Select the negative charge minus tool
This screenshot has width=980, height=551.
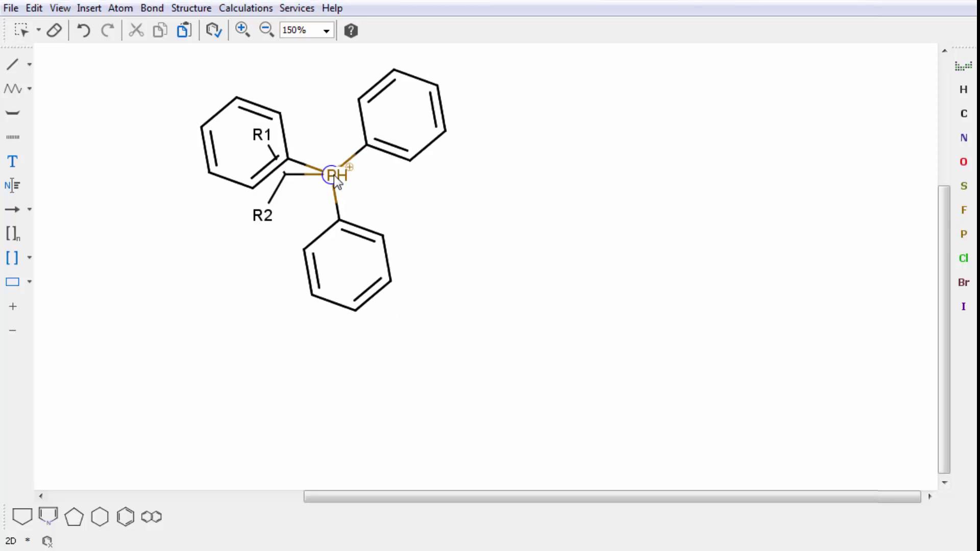(x=13, y=330)
